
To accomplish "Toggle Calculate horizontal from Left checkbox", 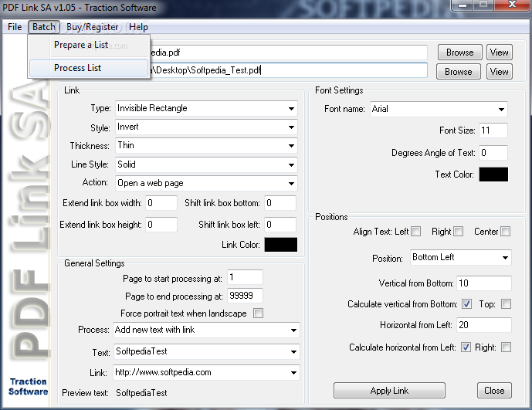I will coord(466,347).
